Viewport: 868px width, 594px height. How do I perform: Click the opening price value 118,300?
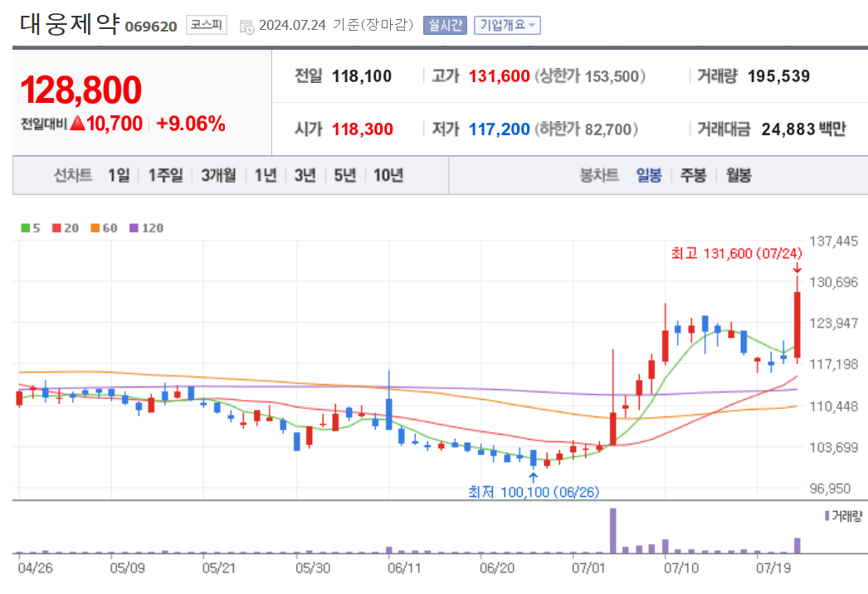[x=363, y=129]
